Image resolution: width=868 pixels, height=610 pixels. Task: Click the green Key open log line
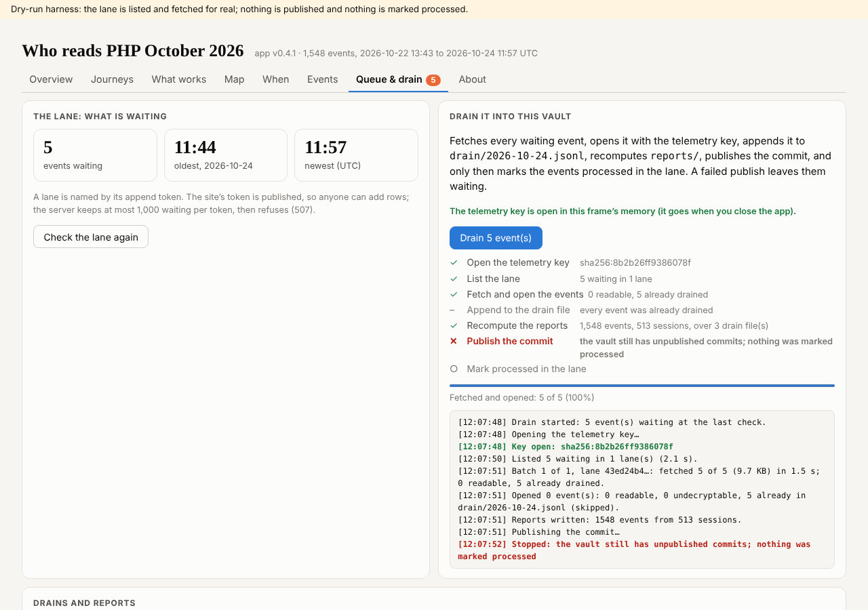566,447
